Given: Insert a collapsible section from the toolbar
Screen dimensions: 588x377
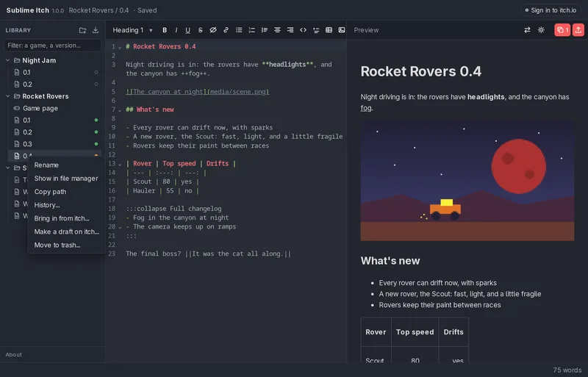Looking at the screenshot, I should click(316, 30).
